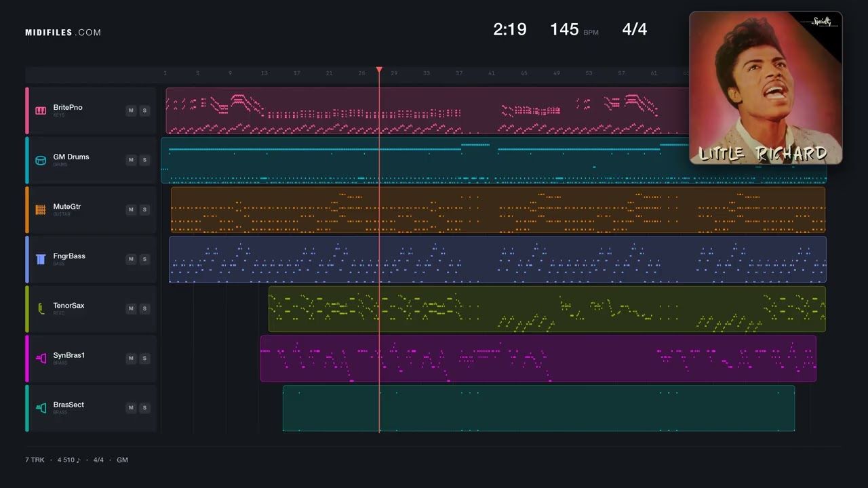Click the GM label in the footer
The image size is (868, 488).
coord(122,460)
